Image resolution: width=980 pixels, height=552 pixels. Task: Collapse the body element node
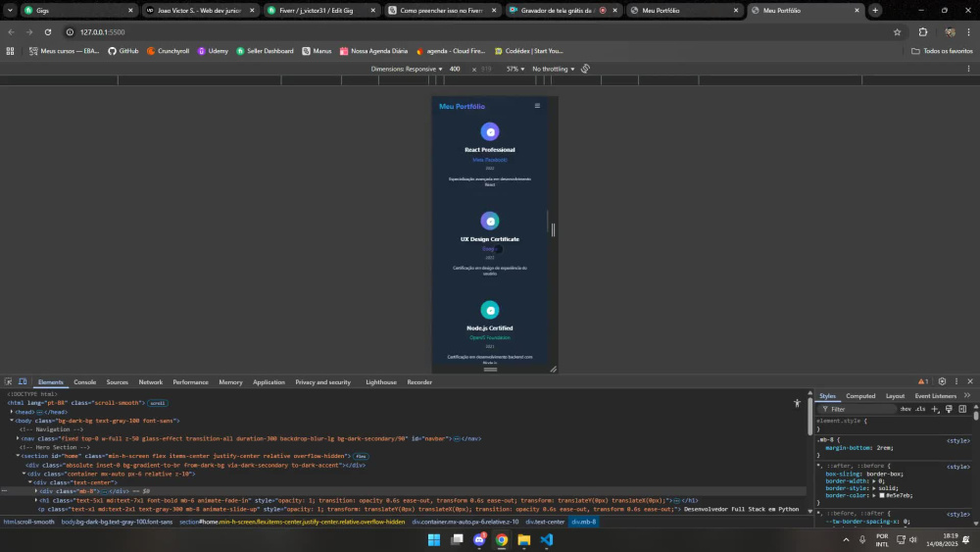(12, 421)
